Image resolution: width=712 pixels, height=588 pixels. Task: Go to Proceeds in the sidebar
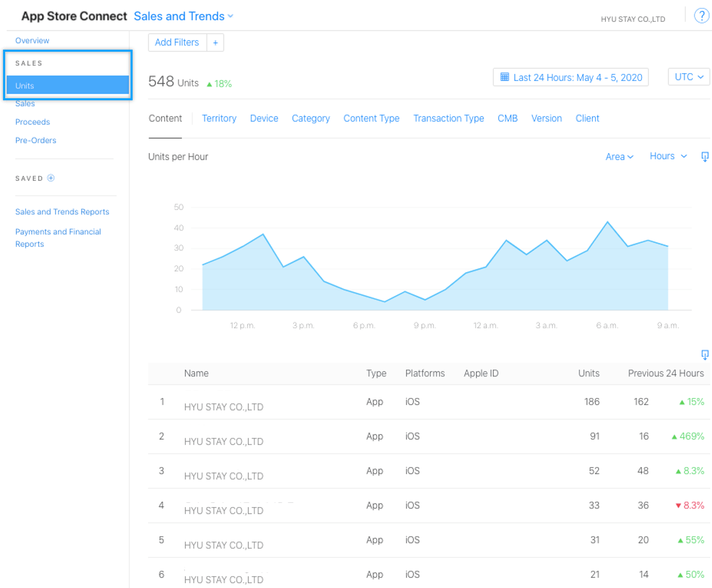coord(32,122)
